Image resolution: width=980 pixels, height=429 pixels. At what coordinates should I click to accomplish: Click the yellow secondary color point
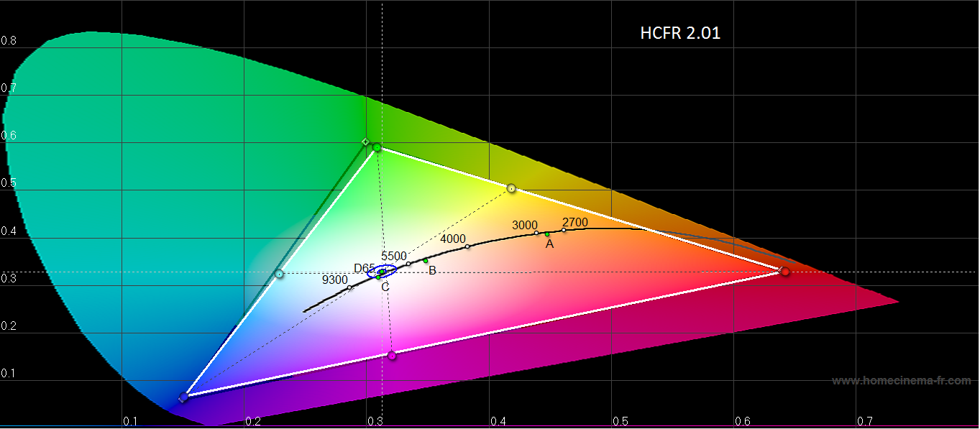tap(511, 188)
